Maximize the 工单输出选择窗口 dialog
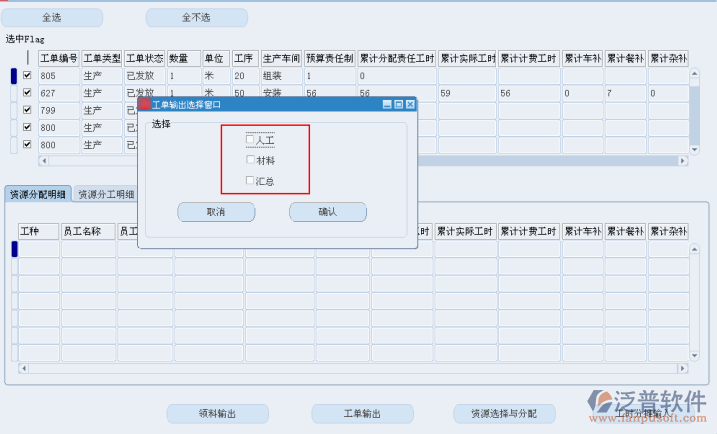 tap(399, 104)
